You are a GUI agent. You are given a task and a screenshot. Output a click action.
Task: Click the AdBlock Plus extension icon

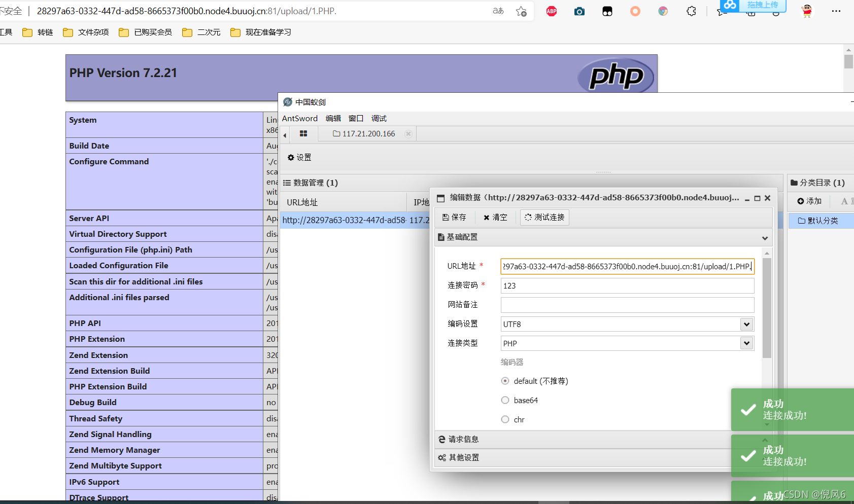[552, 11]
